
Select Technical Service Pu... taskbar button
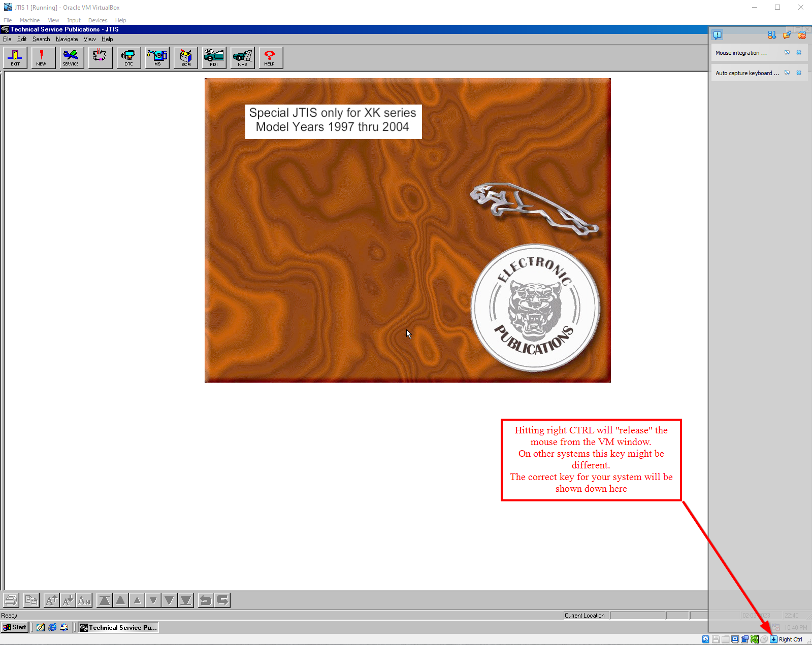pyautogui.click(x=118, y=627)
